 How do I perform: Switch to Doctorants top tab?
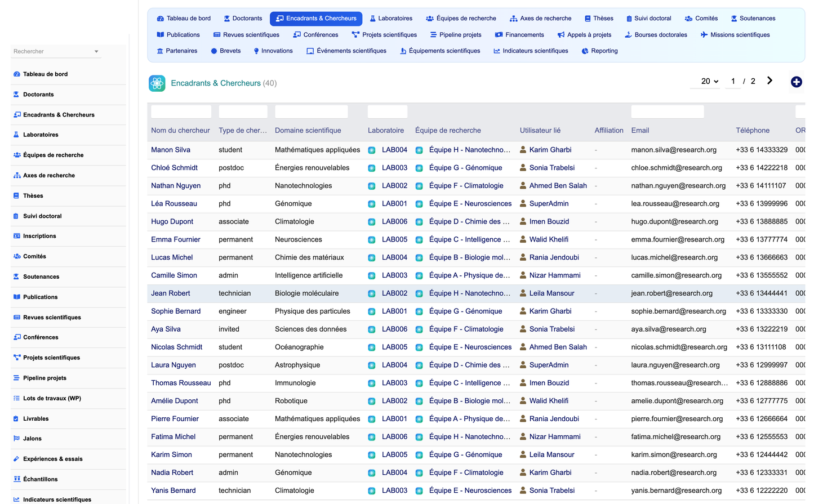point(243,19)
